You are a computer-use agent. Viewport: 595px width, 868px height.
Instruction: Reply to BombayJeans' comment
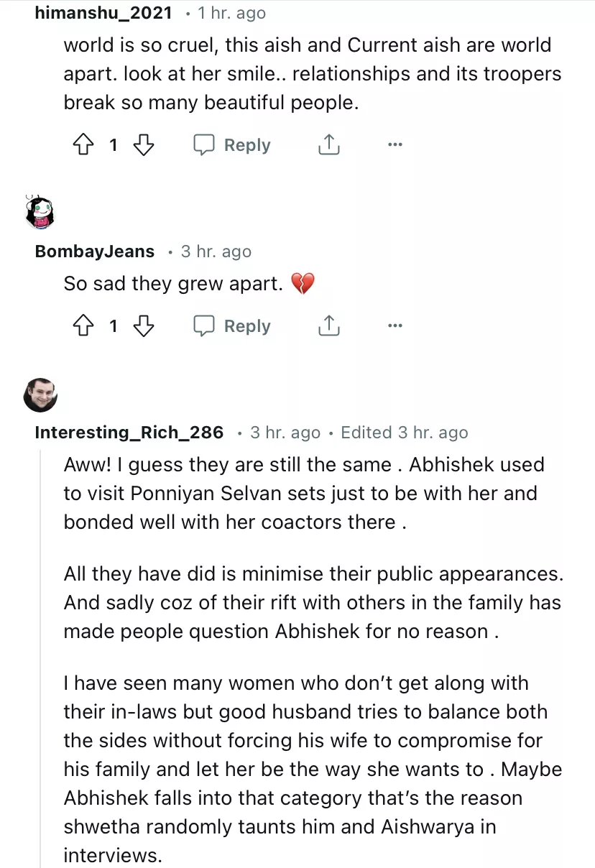(246, 326)
